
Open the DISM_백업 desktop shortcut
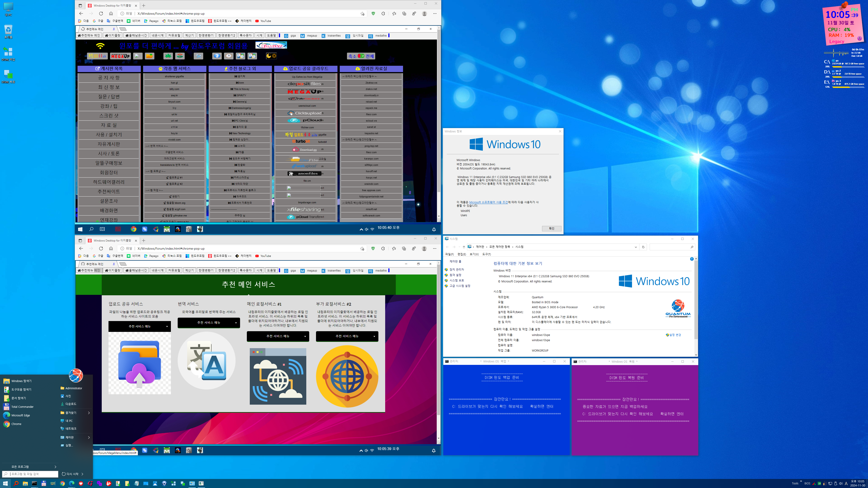pyautogui.click(x=8, y=54)
